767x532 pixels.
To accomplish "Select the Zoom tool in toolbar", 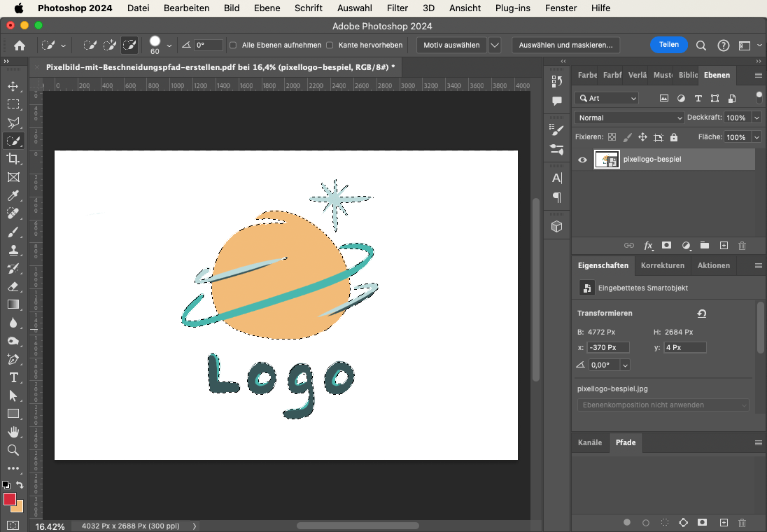I will click(x=13, y=450).
